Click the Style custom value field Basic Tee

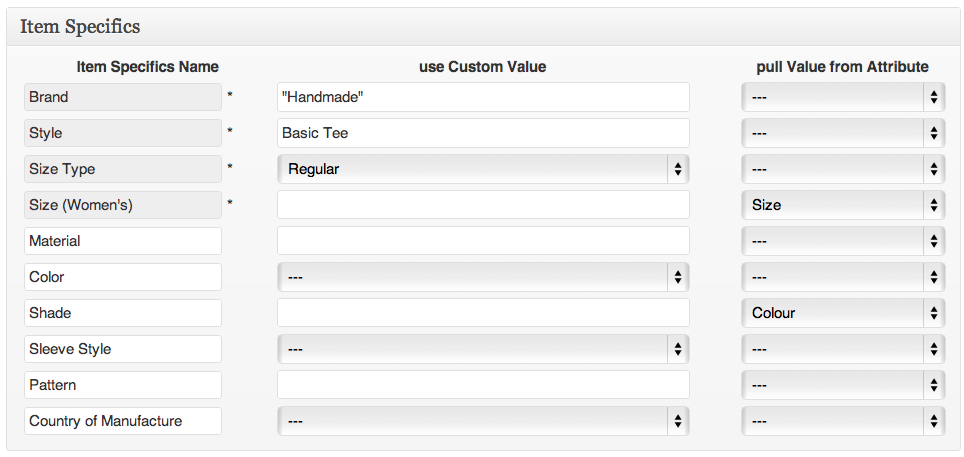point(483,133)
